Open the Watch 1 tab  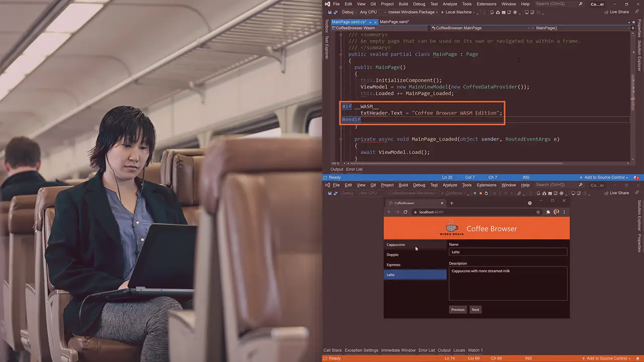tap(475, 350)
